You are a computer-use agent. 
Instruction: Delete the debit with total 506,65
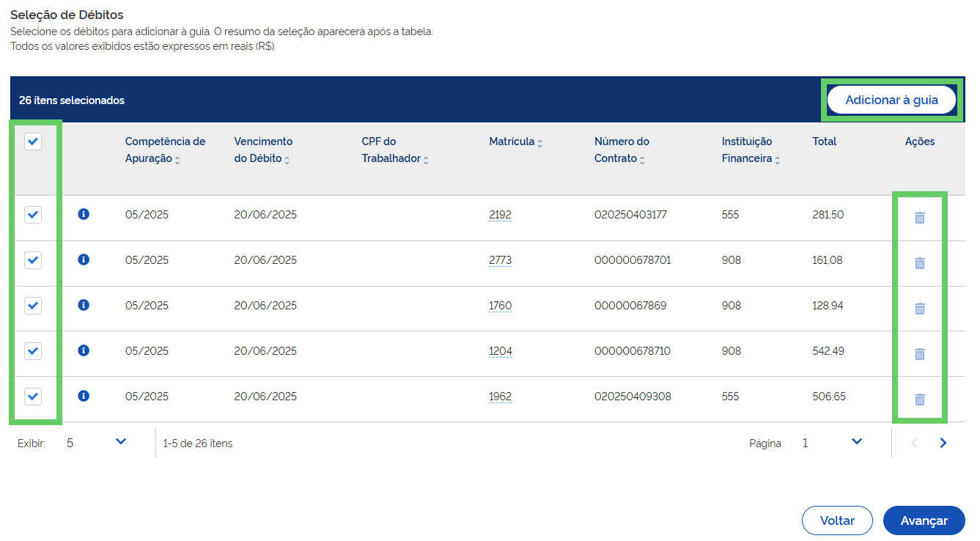click(920, 400)
